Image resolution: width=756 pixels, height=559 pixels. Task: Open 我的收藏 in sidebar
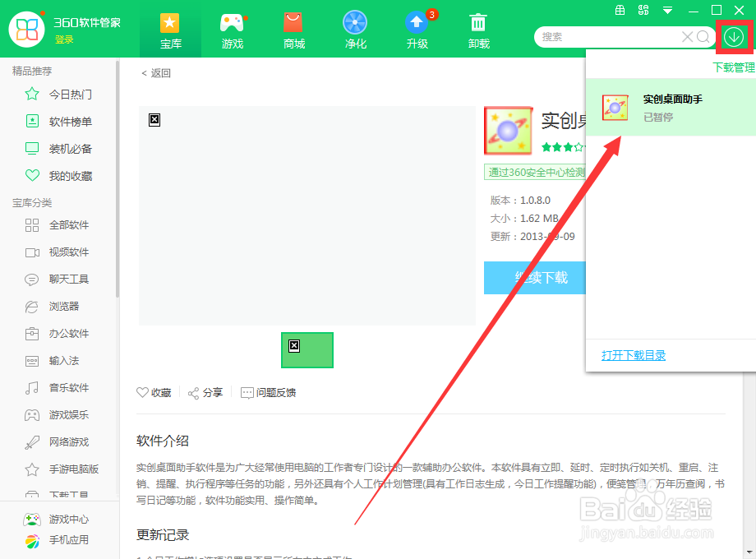58,176
